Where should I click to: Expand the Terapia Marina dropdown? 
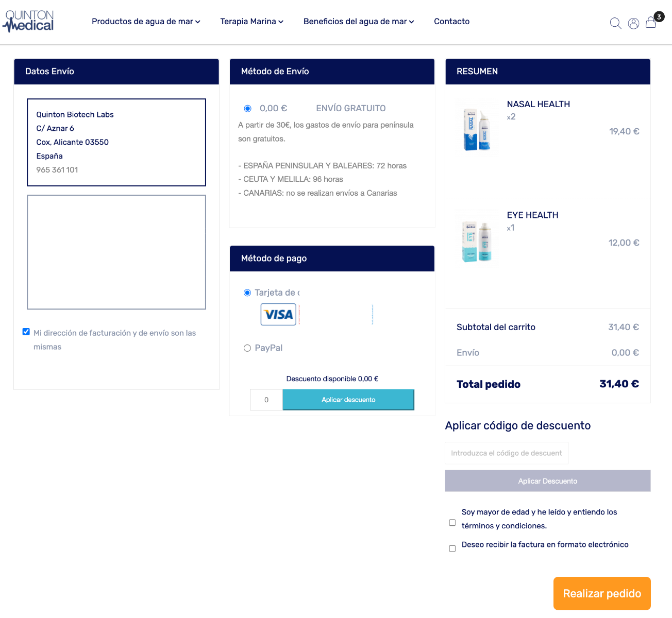pyautogui.click(x=251, y=22)
